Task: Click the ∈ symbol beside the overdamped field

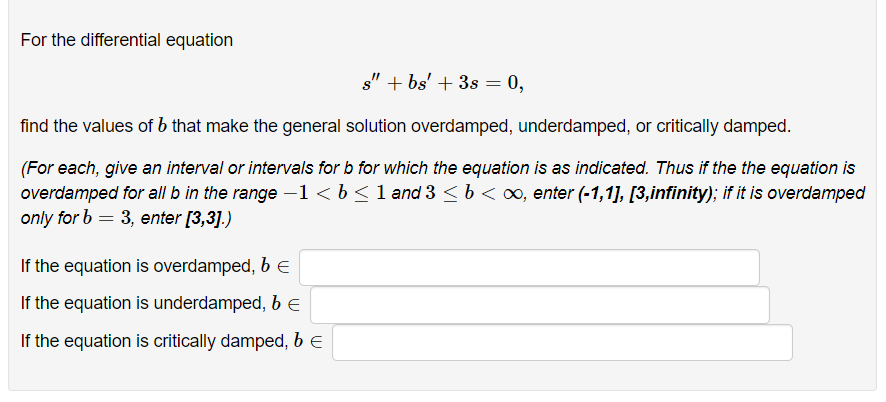Action: 283,267
